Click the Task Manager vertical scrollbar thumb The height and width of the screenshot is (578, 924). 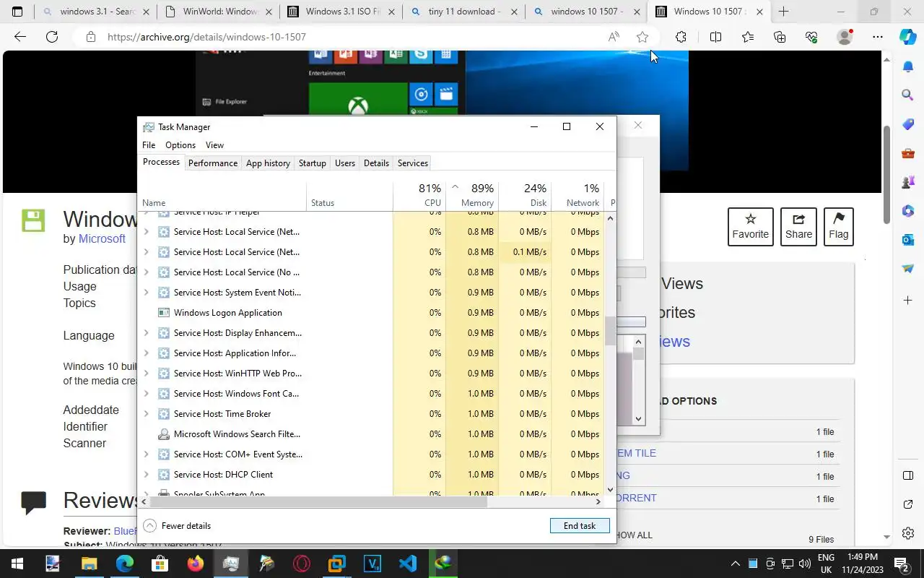pyautogui.click(x=610, y=331)
